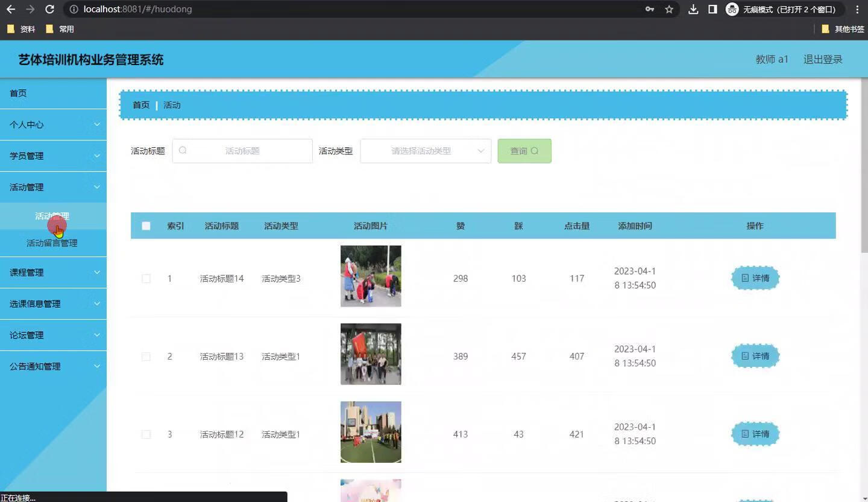868x502 pixels.
Task: Bookmark this page with star icon
Action: click(x=669, y=9)
